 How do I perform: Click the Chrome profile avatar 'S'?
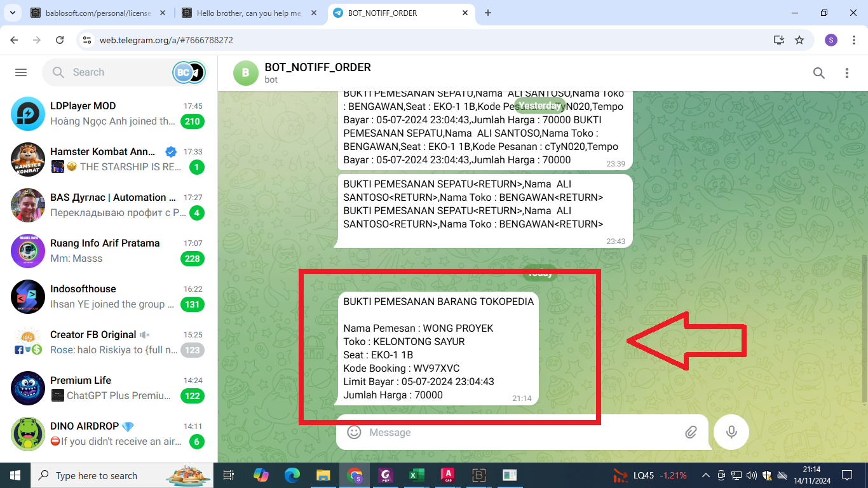click(x=831, y=39)
